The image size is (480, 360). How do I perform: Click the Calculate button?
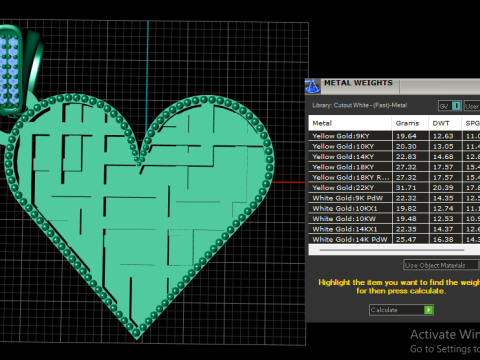401,310
